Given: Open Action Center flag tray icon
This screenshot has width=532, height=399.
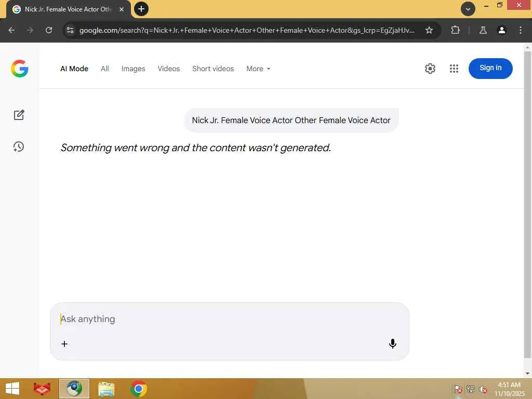Looking at the screenshot, I should tap(458, 389).
